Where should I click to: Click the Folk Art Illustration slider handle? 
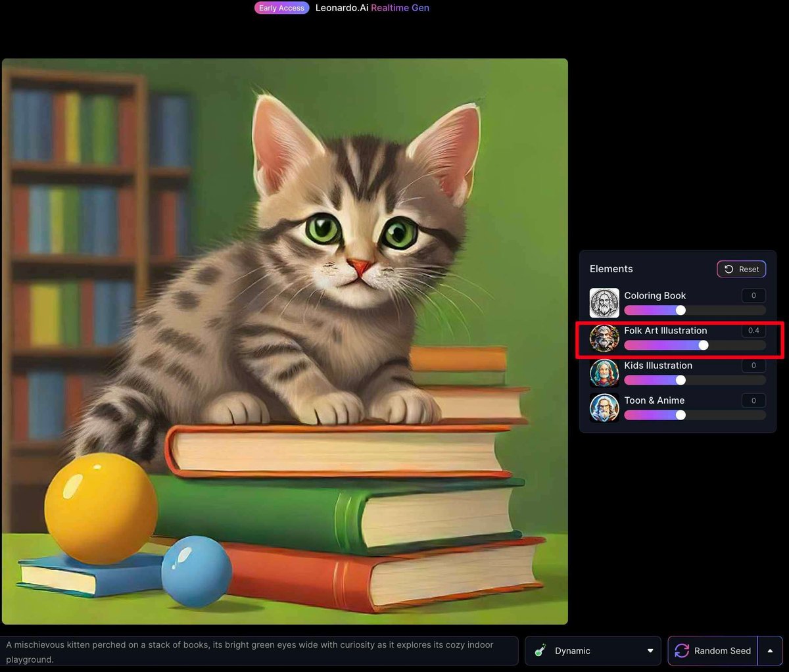pyautogui.click(x=704, y=345)
